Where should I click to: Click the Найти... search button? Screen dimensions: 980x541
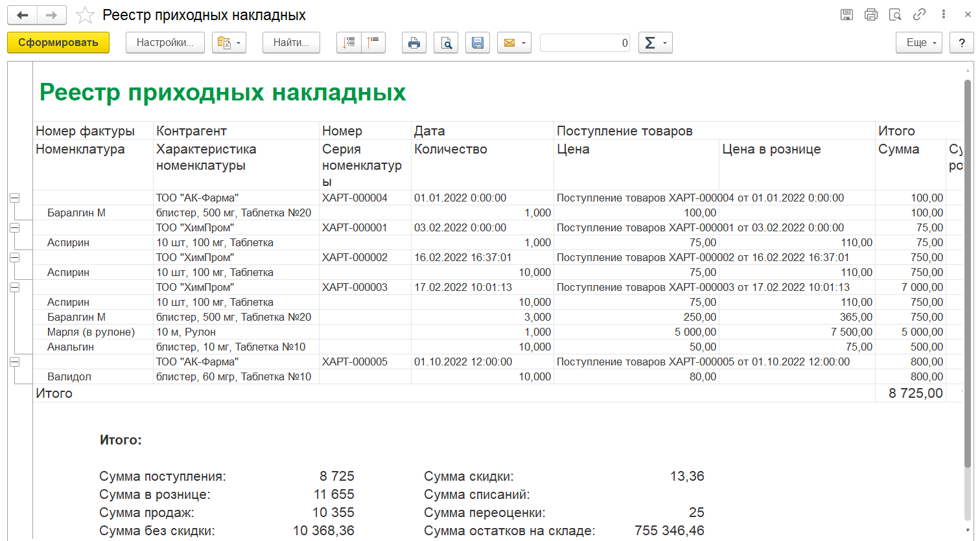[291, 43]
